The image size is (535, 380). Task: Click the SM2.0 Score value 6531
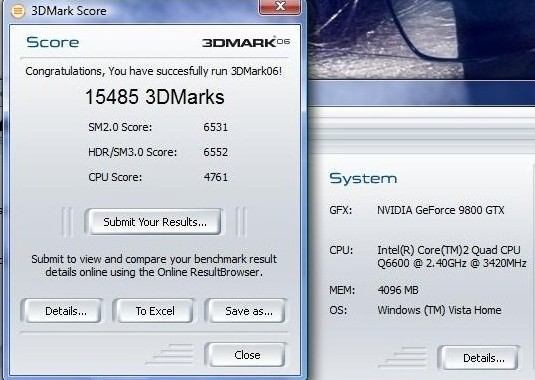point(216,127)
